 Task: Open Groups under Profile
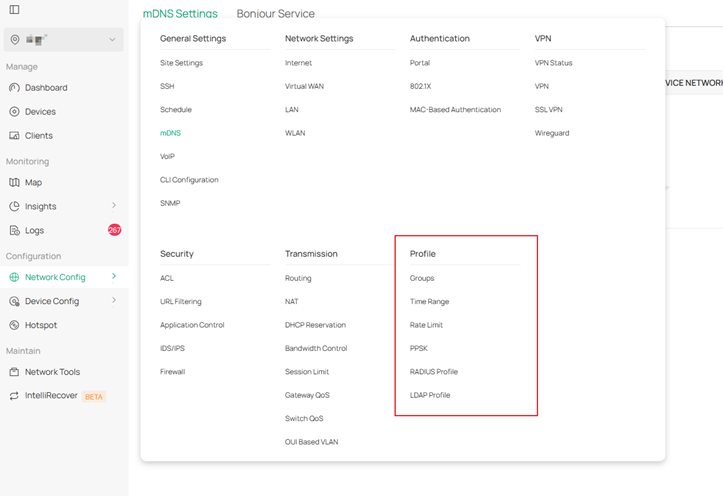coord(422,278)
